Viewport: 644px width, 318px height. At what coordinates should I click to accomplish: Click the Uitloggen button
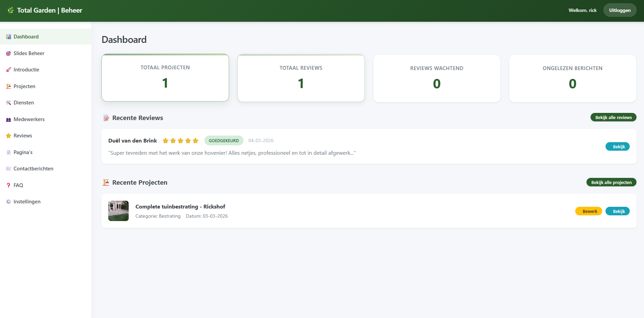(x=620, y=10)
